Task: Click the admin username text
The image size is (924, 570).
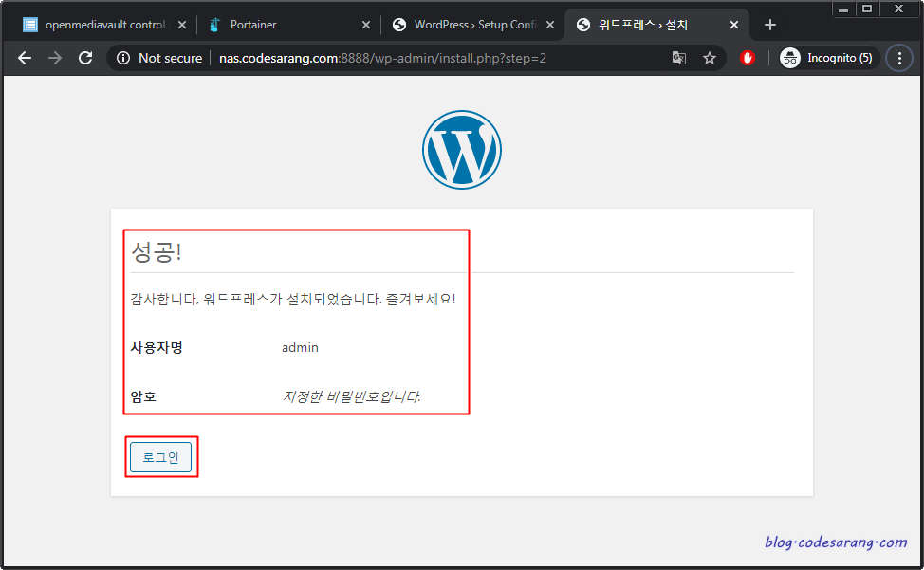Action: point(300,347)
